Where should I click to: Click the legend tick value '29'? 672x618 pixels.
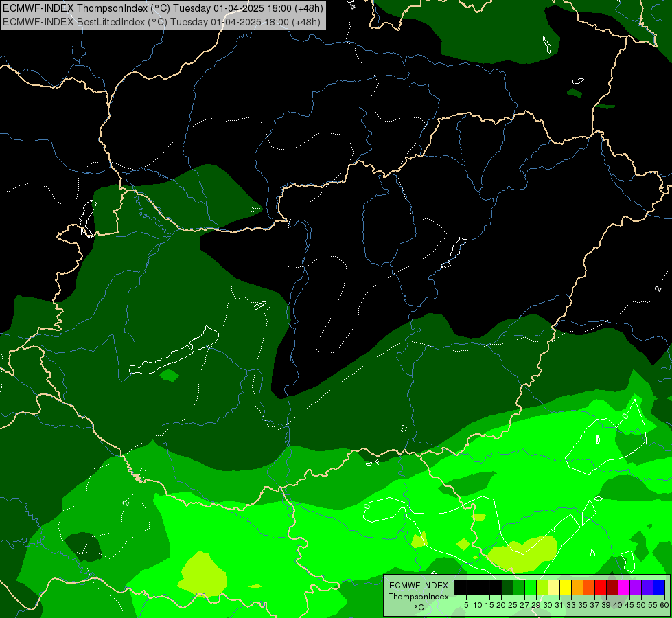[536, 605]
